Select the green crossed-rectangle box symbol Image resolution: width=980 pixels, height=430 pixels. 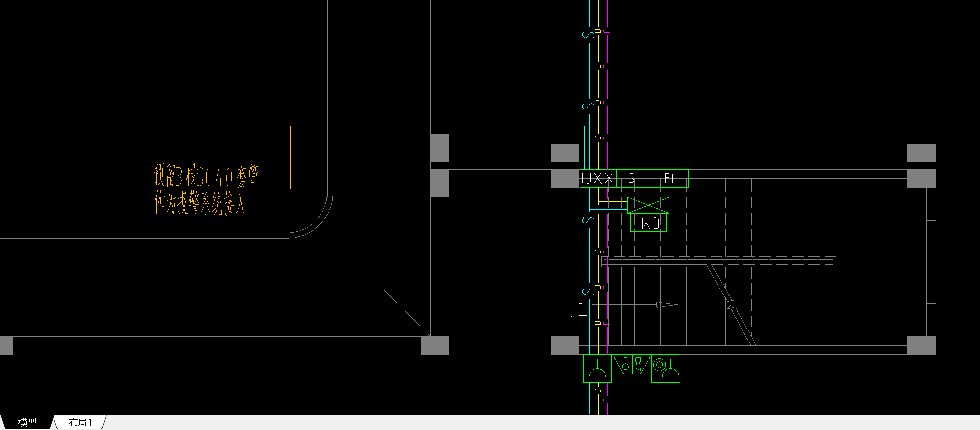tap(648, 205)
